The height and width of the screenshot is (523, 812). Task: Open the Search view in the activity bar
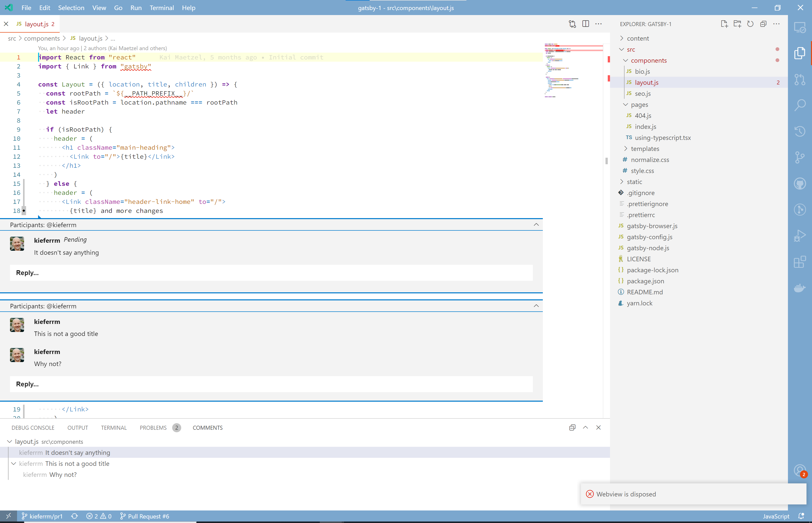coord(800,105)
